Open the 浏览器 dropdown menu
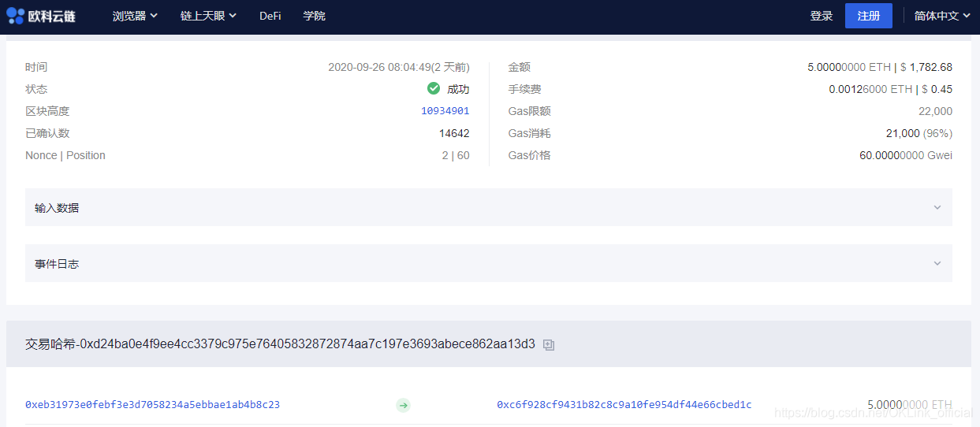 tap(135, 16)
